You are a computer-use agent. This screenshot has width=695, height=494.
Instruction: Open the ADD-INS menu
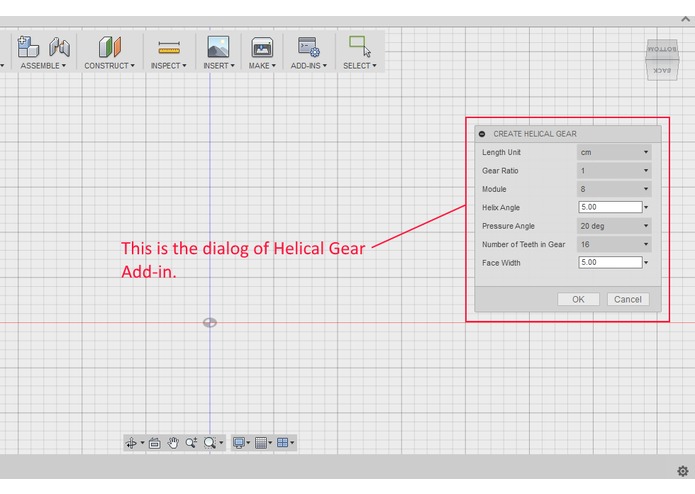308,66
